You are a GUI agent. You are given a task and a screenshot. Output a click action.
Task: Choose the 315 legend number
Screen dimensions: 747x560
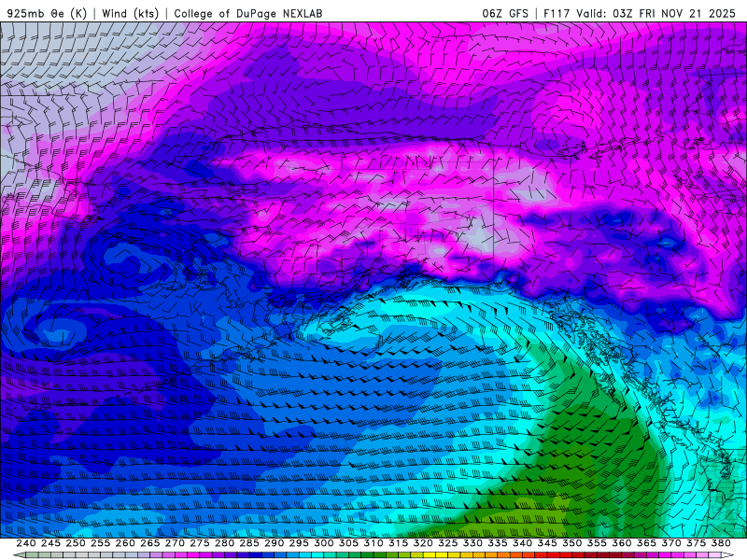click(x=398, y=543)
